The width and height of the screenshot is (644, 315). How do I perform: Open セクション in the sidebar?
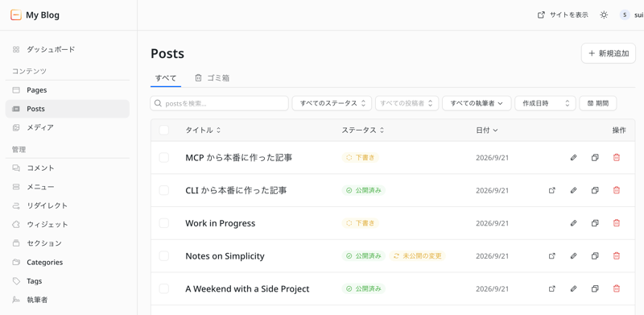tap(68, 243)
